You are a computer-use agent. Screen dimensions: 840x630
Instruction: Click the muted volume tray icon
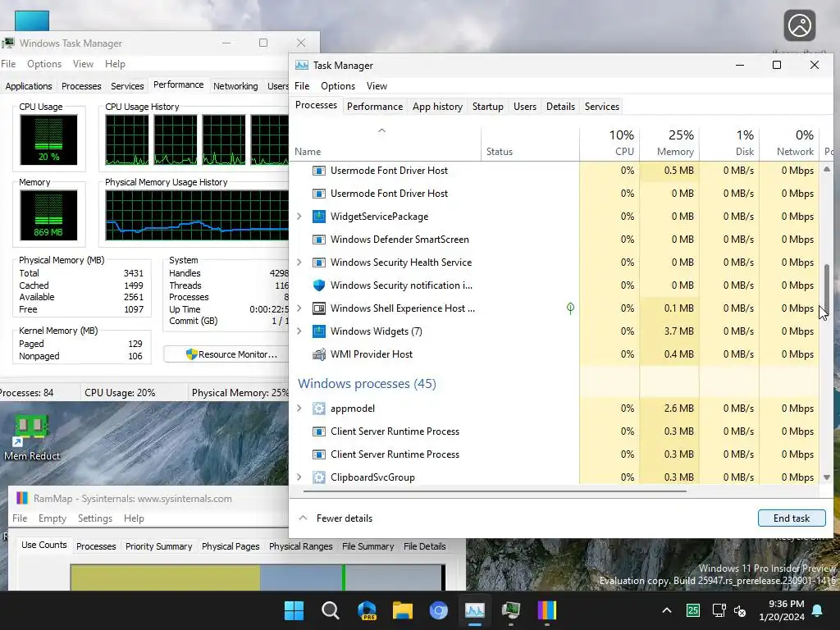741,610
